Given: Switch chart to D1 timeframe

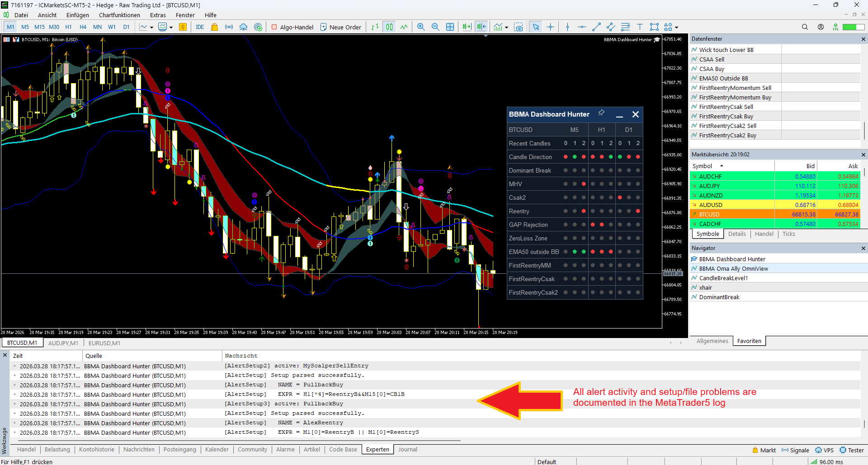Looking at the screenshot, I should coord(126,27).
